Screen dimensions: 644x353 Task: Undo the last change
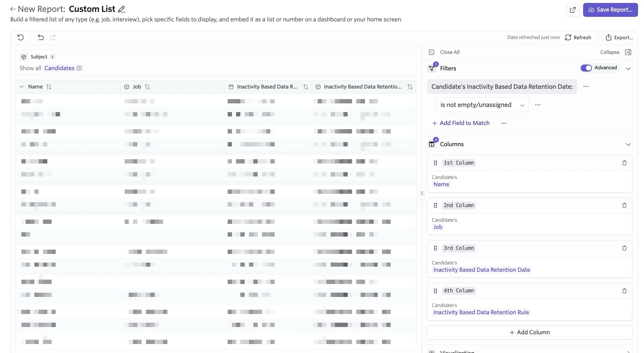(x=41, y=37)
